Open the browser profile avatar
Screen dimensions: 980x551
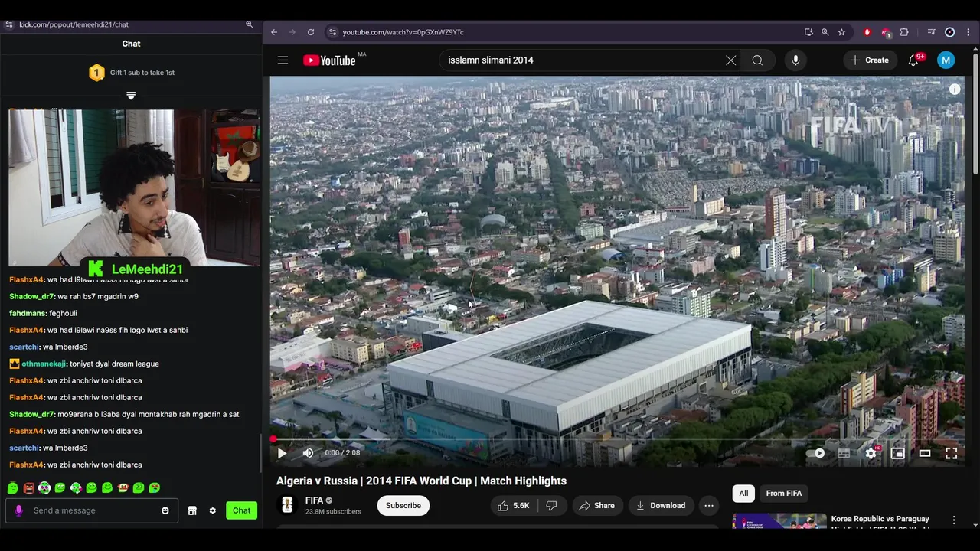pos(950,32)
